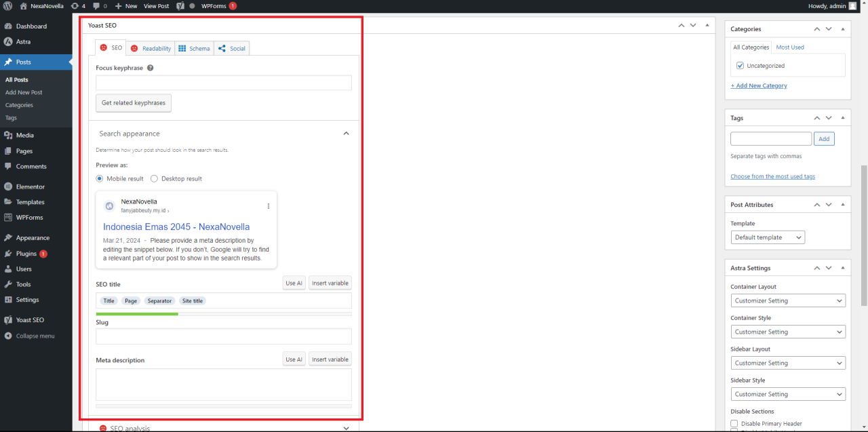Open the Template dropdown in Post Attributes
Screen dimensions: 868x432
click(x=768, y=237)
